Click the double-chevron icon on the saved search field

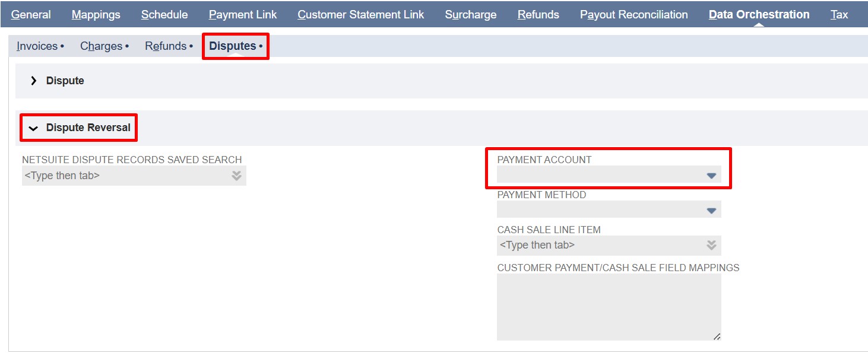click(236, 175)
